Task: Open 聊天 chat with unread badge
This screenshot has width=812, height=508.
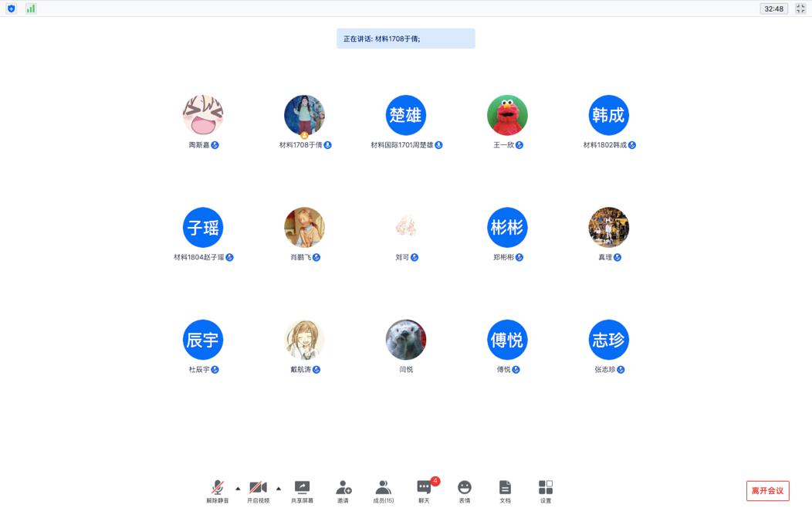Action: 424,490
